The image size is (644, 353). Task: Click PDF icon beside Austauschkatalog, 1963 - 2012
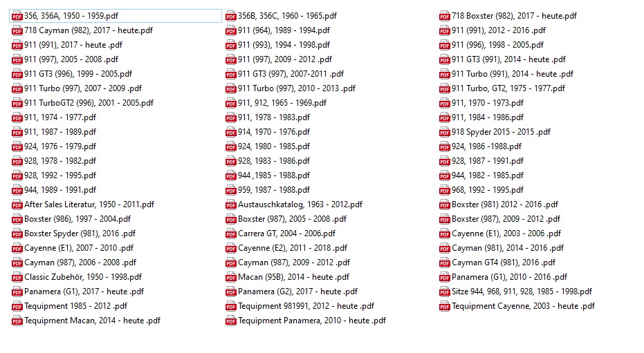tap(231, 204)
